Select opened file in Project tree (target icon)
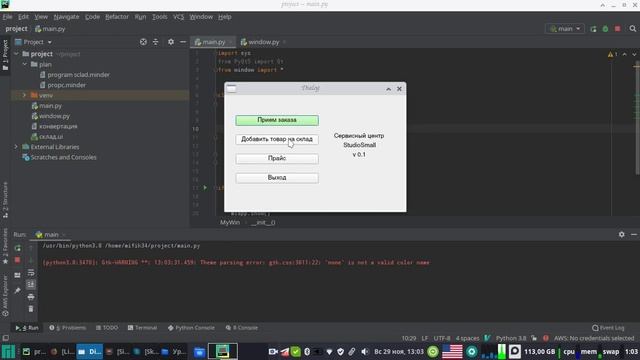The height and width of the screenshot is (360, 640). pos(143,42)
